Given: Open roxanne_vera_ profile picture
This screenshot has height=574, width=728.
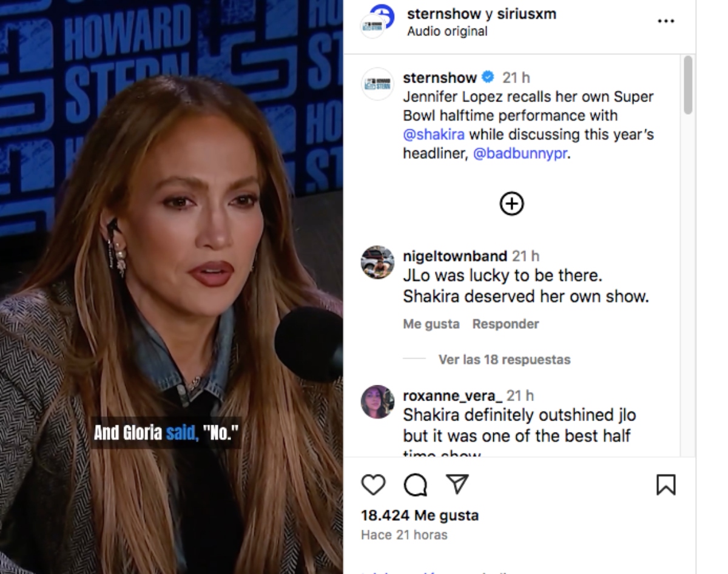Looking at the screenshot, I should tap(377, 402).
